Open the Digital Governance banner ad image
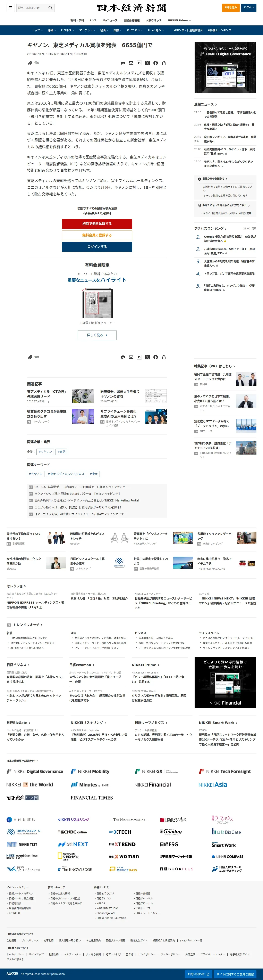The width and height of the screenshot is (263, 980). pyautogui.click(x=225, y=67)
